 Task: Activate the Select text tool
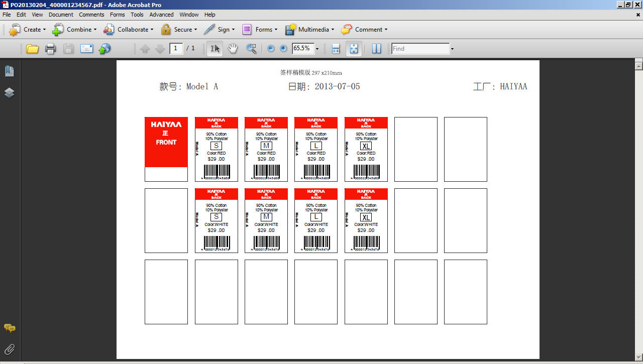coord(215,49)
